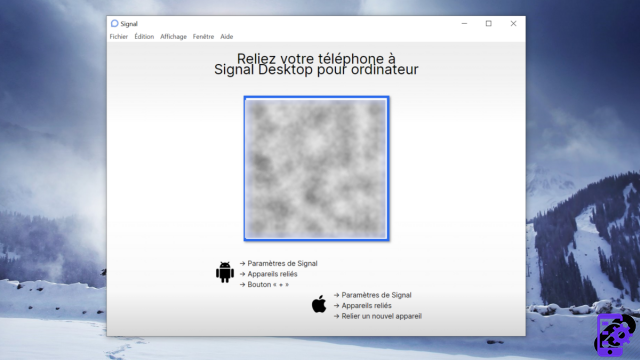Image resolution: width=640 pixels, height=360 pixels.
Task: Click the Android robot icon
Action: (x=225, y=272)
